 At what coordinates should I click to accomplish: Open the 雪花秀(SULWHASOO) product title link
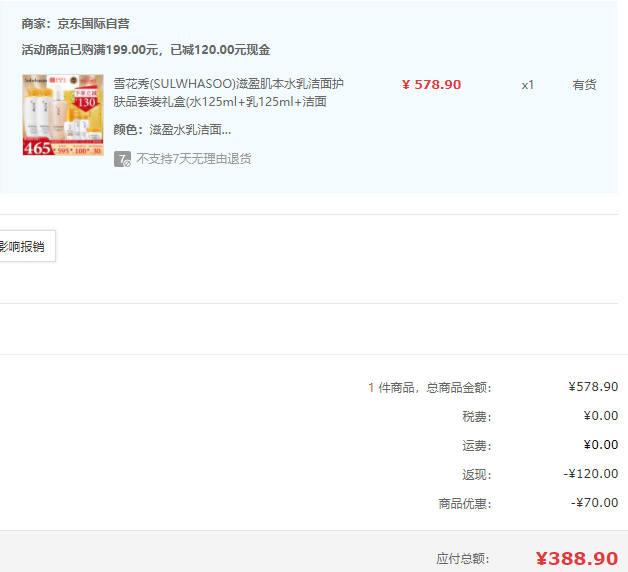click(228, 93)
